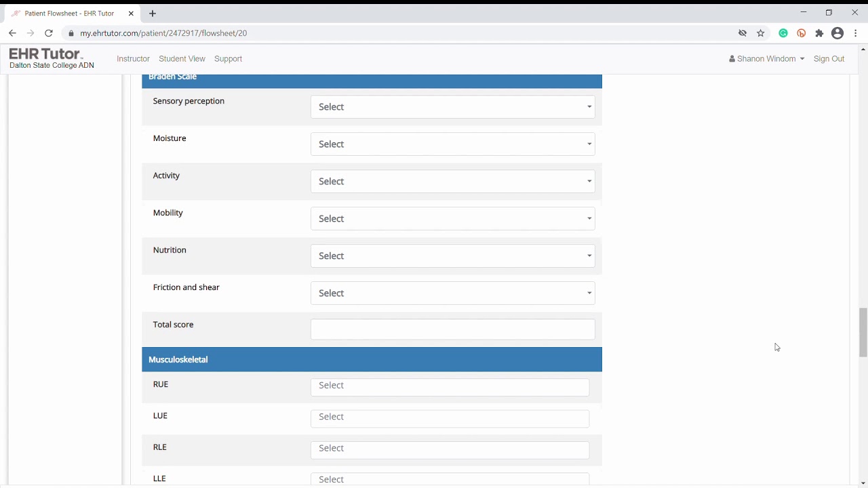Click the Friction and shear label
Image resolution: width=868 pixels, height=488 pixels.
pyautogui.click(x=186, y=287)
